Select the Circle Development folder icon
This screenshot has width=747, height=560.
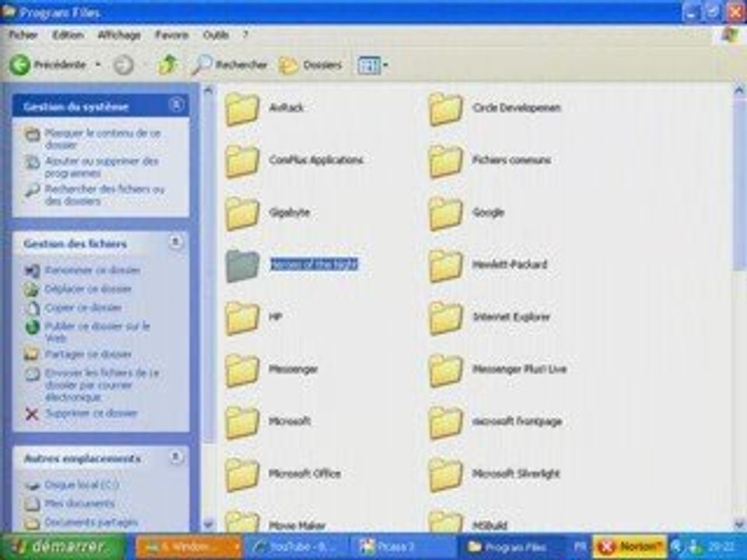pos(445,109)
